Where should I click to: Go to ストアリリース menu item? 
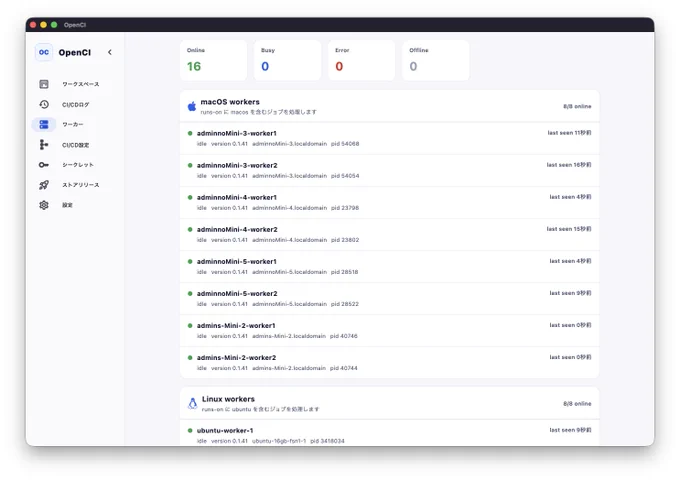(x=81, y=185)
